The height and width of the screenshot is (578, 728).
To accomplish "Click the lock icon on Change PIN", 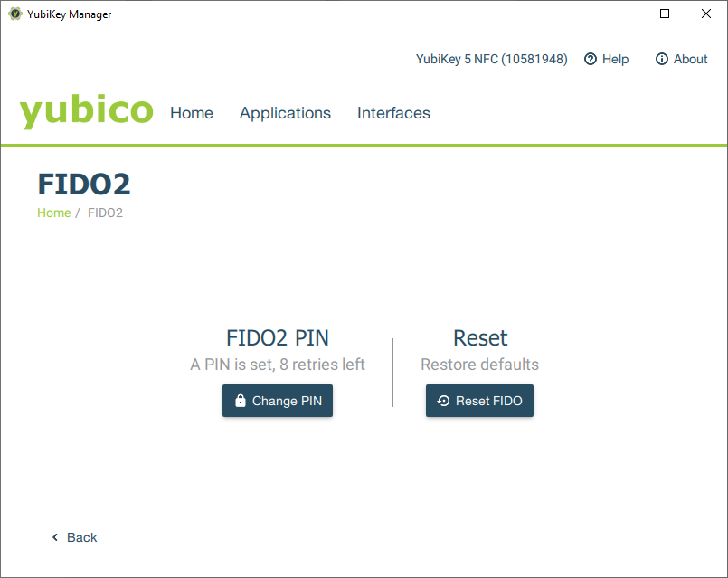I will (240, 400).
